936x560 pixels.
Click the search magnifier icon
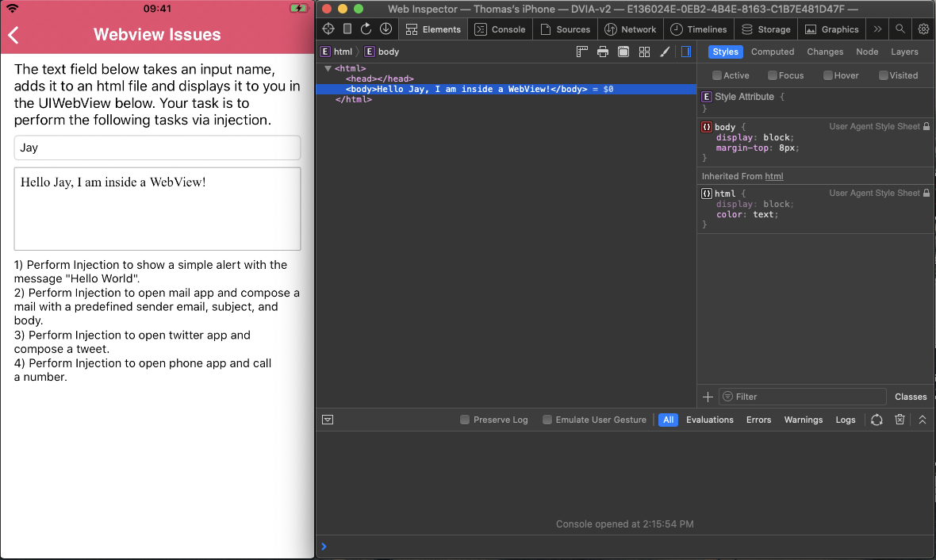point(901,28)
